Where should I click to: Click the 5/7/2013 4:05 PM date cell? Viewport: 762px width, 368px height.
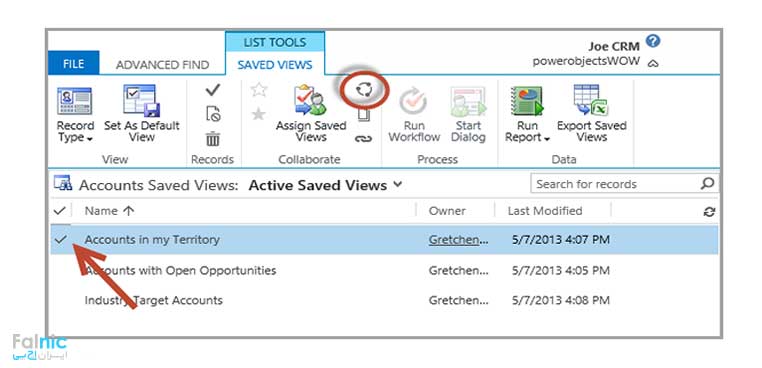click(x=560, y=270)
